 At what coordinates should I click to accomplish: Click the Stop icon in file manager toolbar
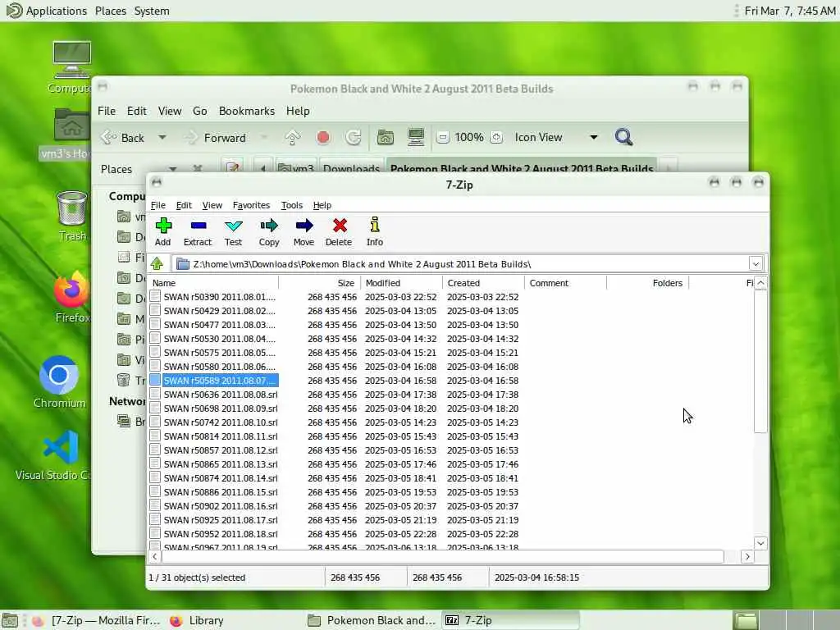pos(323,138)
